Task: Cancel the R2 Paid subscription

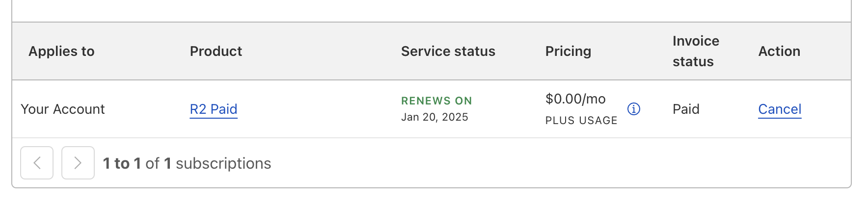Action: (780, 109)
